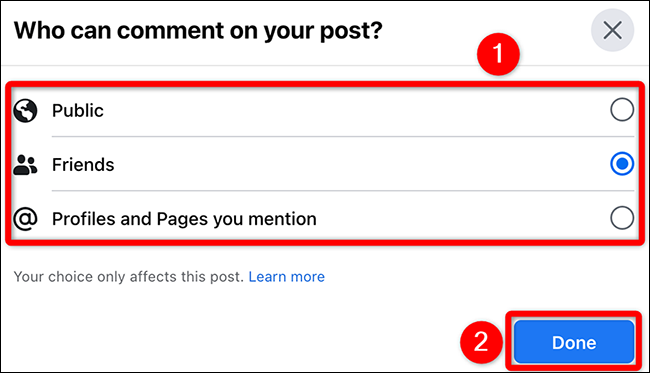This screenshot has width=650, height=373.
Task: Choose Profiles and Pages you mention label
Action: pyautogui.click(x=184, y=219)
